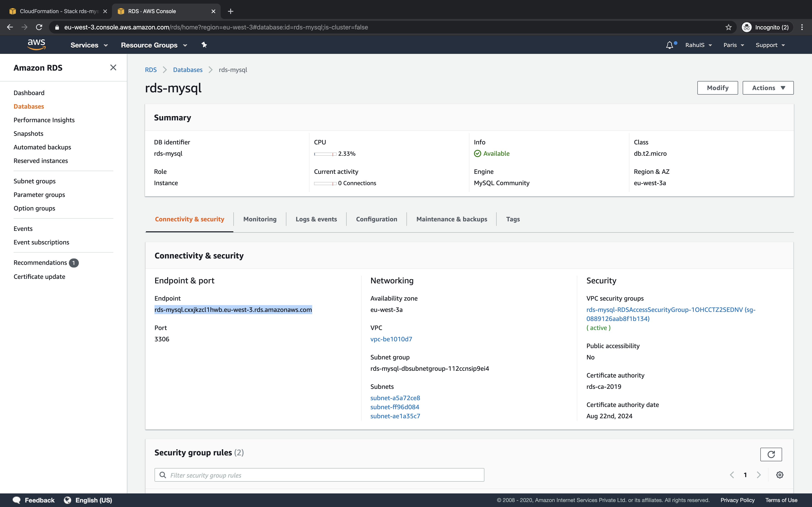Close the Amazon RDS sidebar panel

point(113,68)
